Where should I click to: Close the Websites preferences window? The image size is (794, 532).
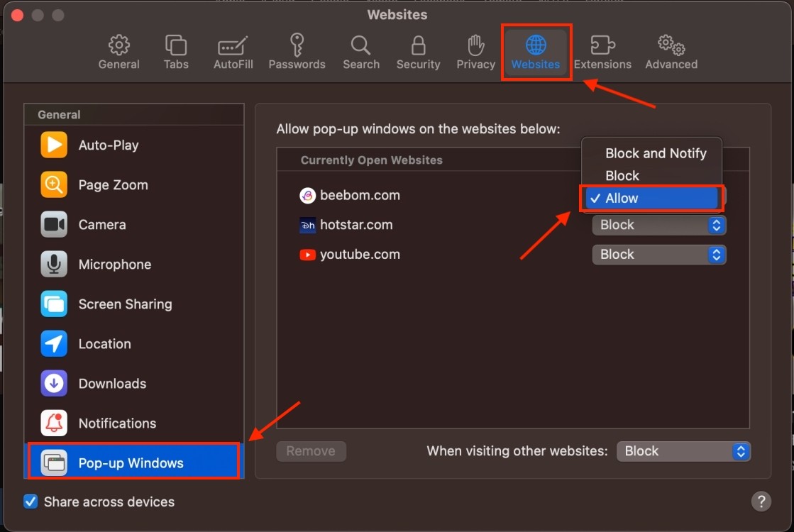[17, 15]
